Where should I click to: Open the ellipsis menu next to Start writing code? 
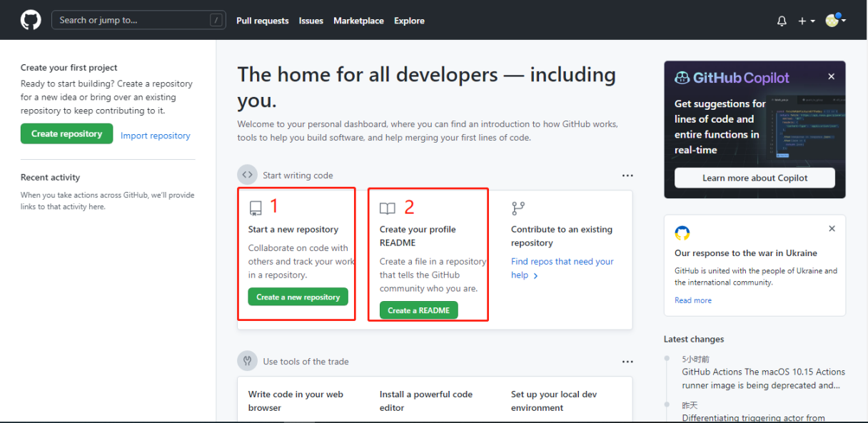click(627, 175)
